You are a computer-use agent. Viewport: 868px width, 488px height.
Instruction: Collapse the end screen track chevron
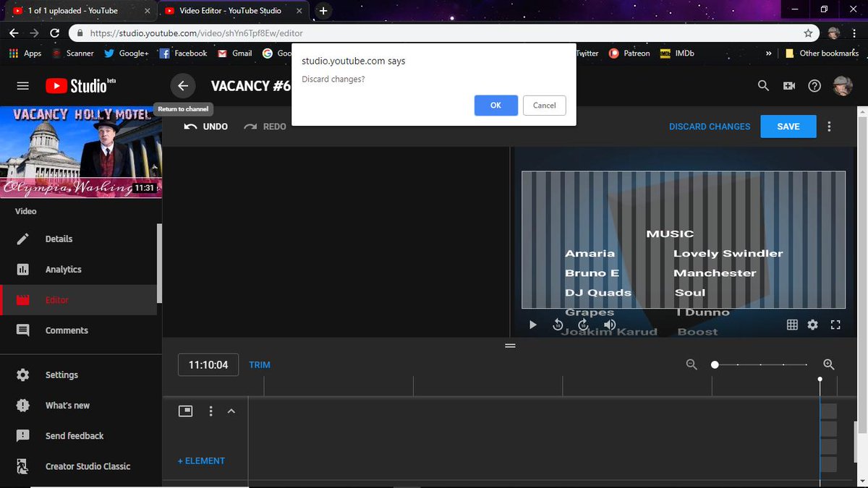coord(231,411)
